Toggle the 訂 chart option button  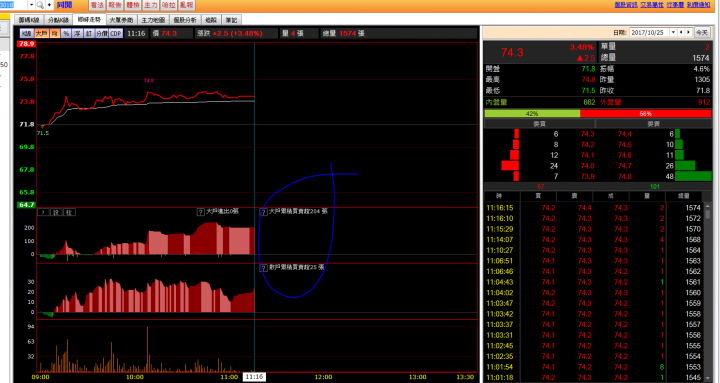tap(89, 34)
